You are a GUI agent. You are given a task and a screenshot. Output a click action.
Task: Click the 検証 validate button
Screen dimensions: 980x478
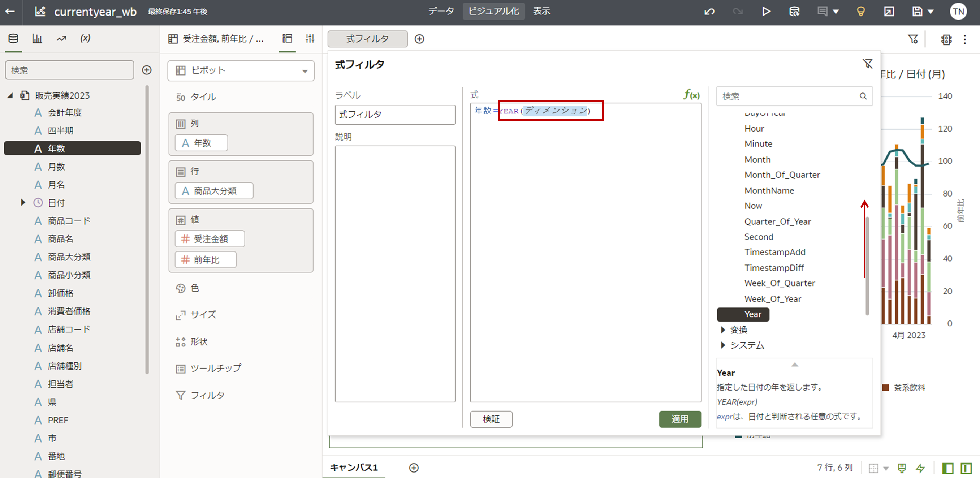click(x=491, y=419)
